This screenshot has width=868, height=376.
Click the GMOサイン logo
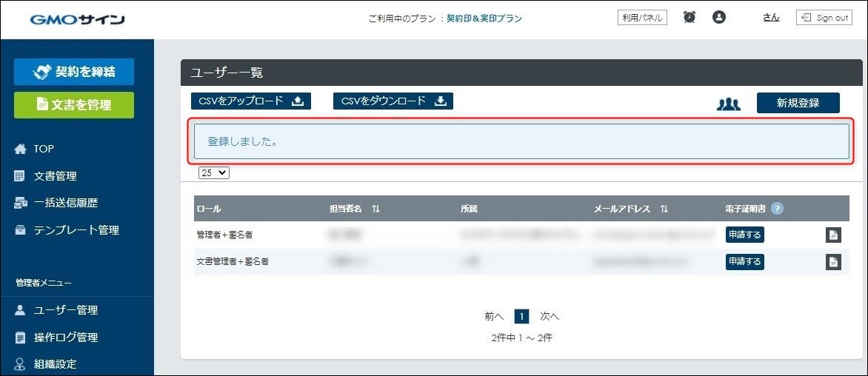pyautogui.click(x=78, y=19)
